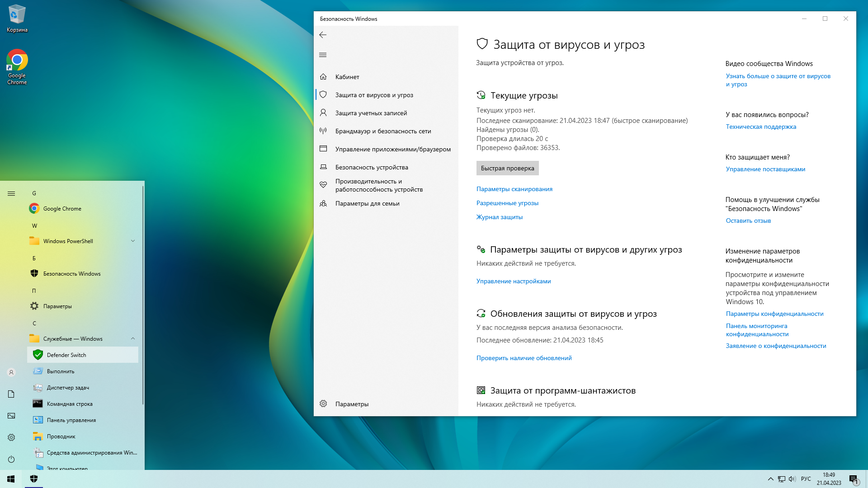The width and height of the screenshot is (868, 488).
Task: Open the Корзина desktop icon
Action: coord(17,19)
